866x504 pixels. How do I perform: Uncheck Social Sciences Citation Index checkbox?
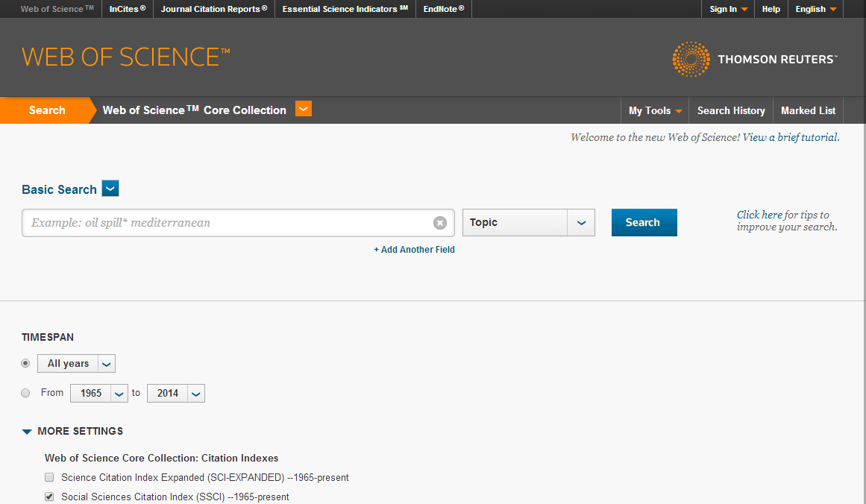pyautogui.click(x=49, y=497)
